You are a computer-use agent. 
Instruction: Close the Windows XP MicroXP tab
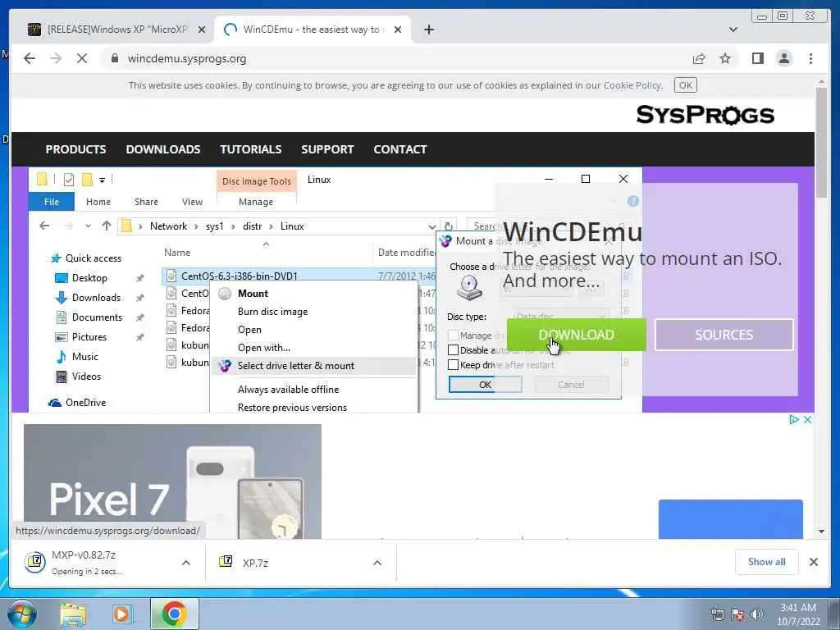202,30
